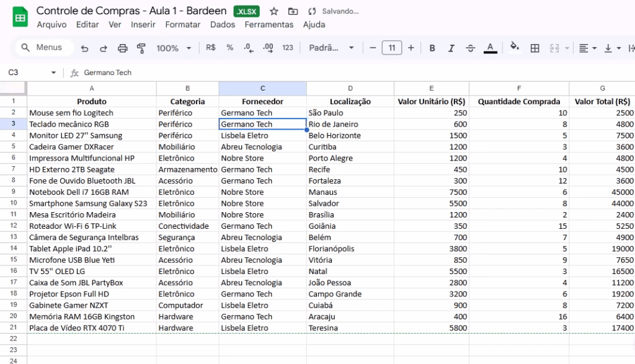
Task: Toggle bold formatting
Action: pyautogui.click(x=432, y=48)
